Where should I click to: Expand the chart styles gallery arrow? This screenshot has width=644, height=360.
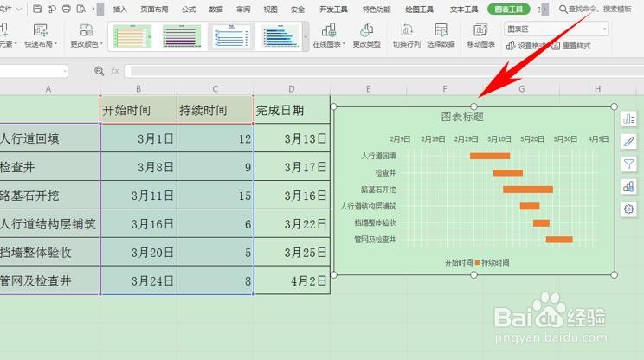[x=306, y=36]
